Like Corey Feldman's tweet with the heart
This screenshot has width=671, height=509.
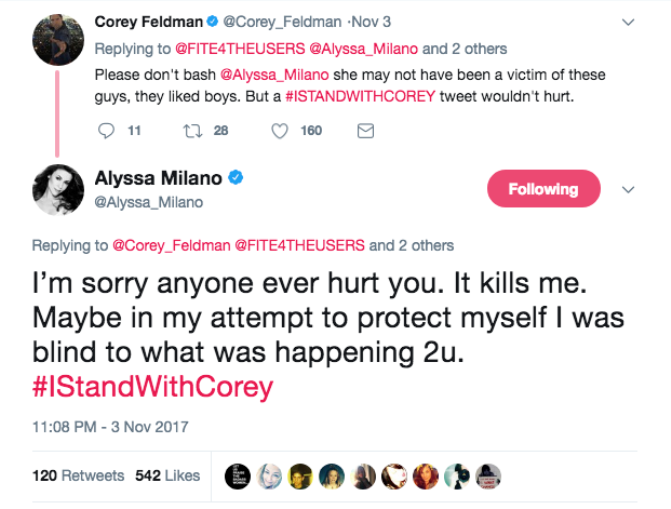click(x=280, y=130)
